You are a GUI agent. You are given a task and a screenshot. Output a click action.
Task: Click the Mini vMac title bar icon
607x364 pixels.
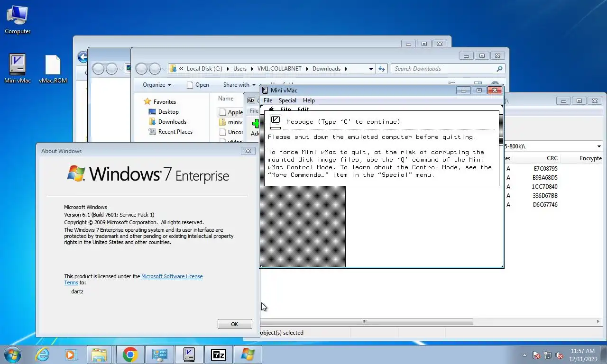point(265,90)
